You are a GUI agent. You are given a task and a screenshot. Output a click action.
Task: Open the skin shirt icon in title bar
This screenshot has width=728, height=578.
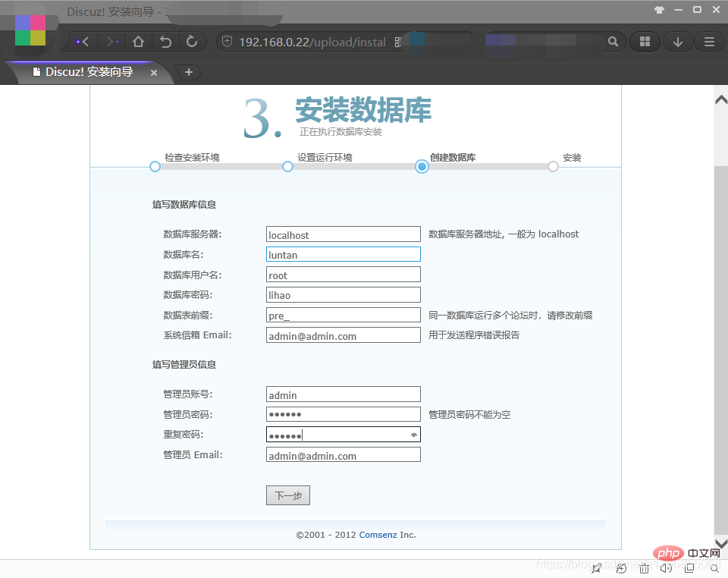(659, 10)
